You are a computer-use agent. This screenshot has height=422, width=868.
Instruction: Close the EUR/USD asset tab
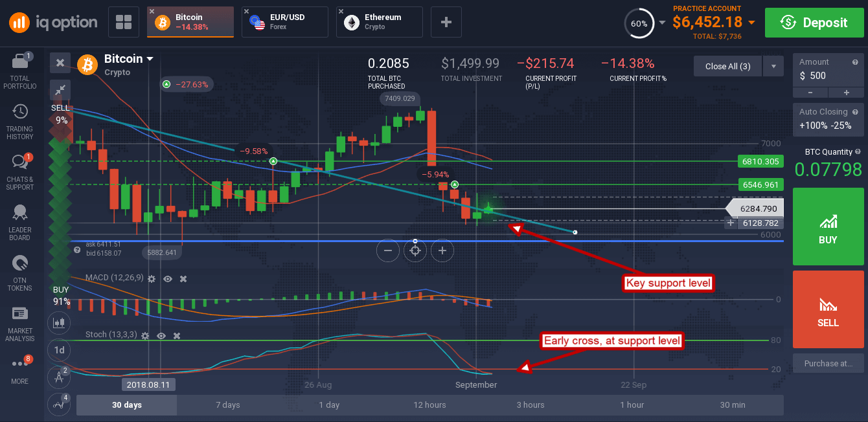tap(246, 11)
